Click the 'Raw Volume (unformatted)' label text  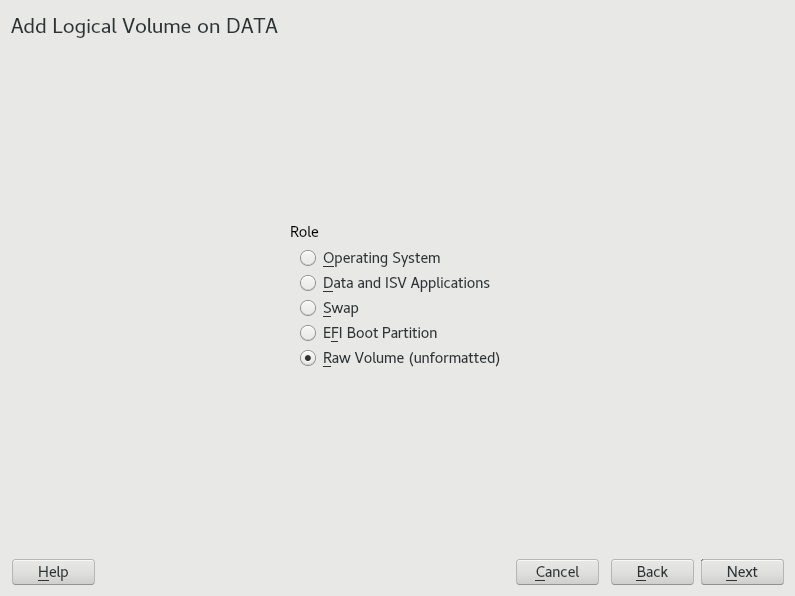click(411, 358)
